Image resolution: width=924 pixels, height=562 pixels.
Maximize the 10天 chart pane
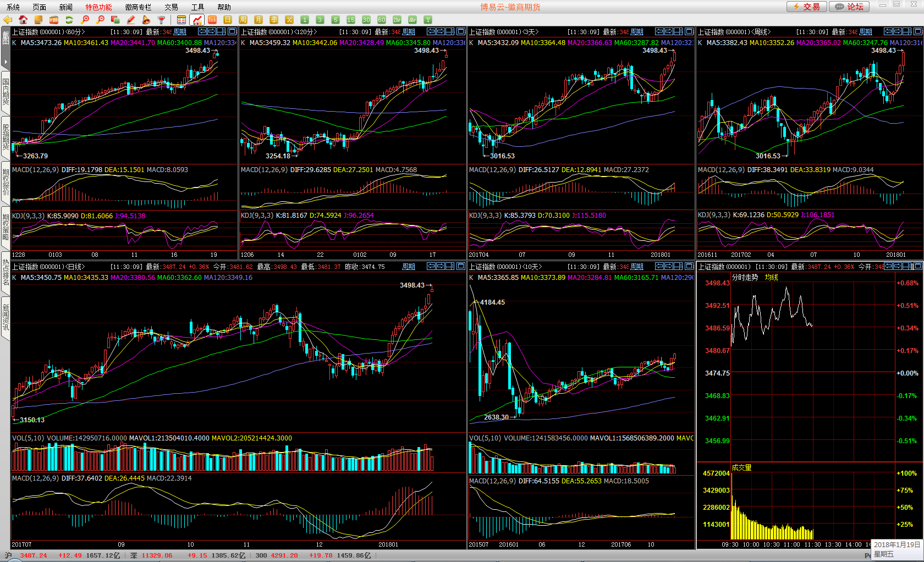(689, 266)
